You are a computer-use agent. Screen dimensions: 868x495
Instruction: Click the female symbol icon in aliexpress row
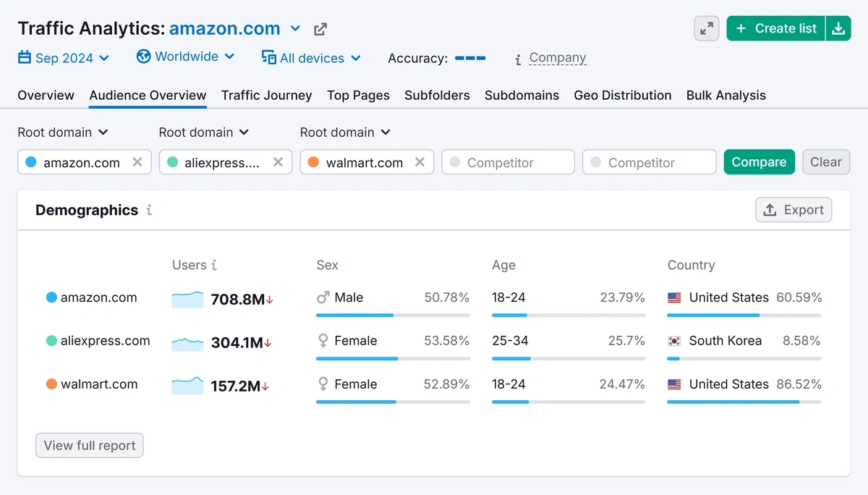[323, 341]
